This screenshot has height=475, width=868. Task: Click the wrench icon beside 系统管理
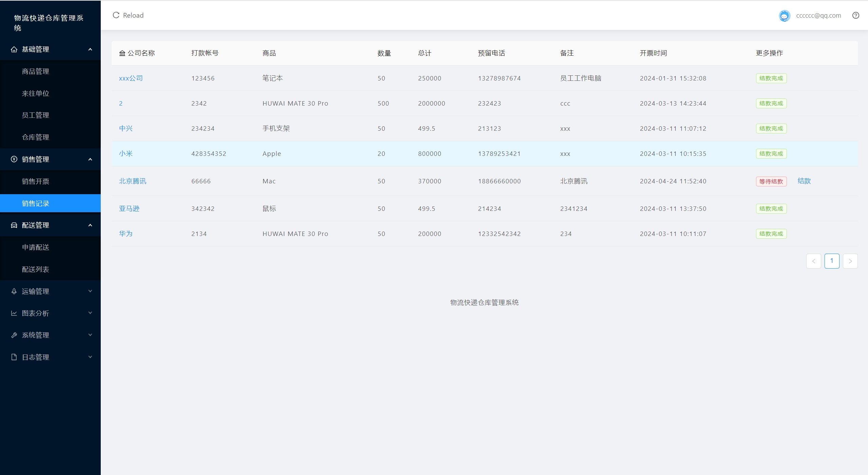[14, 335]
